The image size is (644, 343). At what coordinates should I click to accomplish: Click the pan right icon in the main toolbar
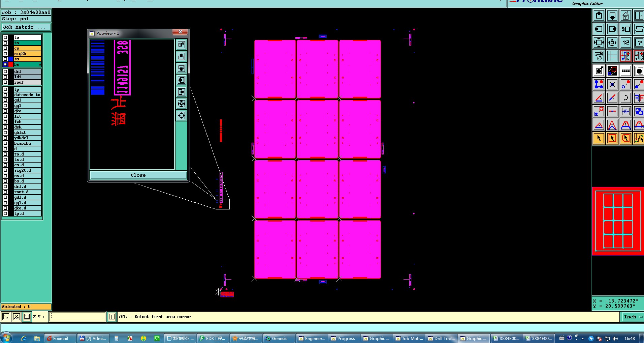612,29
